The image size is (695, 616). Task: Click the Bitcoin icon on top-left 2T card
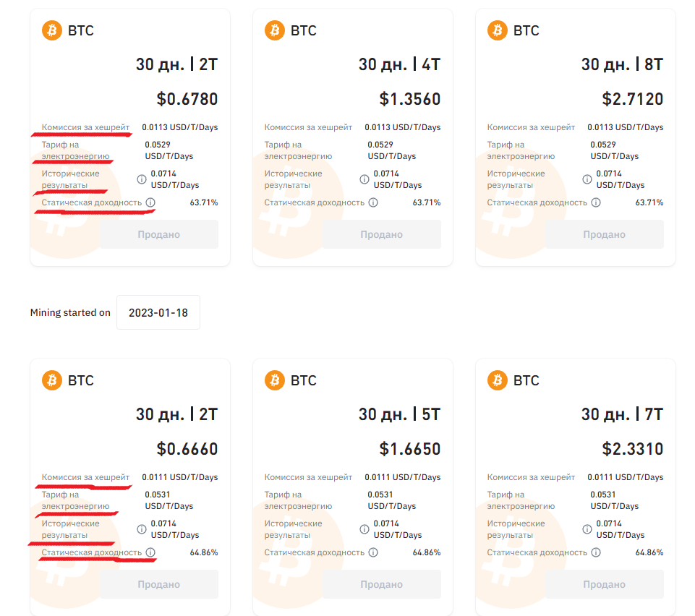click(x=52, y=30)
